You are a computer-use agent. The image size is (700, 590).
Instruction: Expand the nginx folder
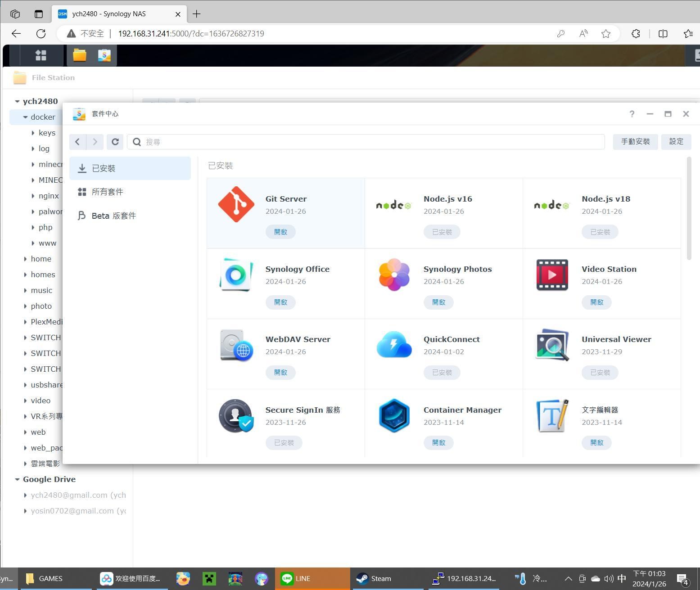(x=33, y=196)
